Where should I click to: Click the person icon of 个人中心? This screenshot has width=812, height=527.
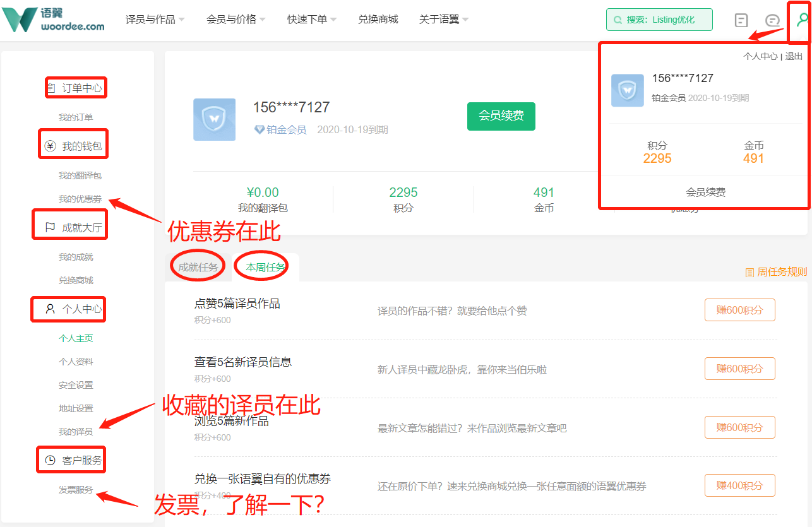point(51,309)
